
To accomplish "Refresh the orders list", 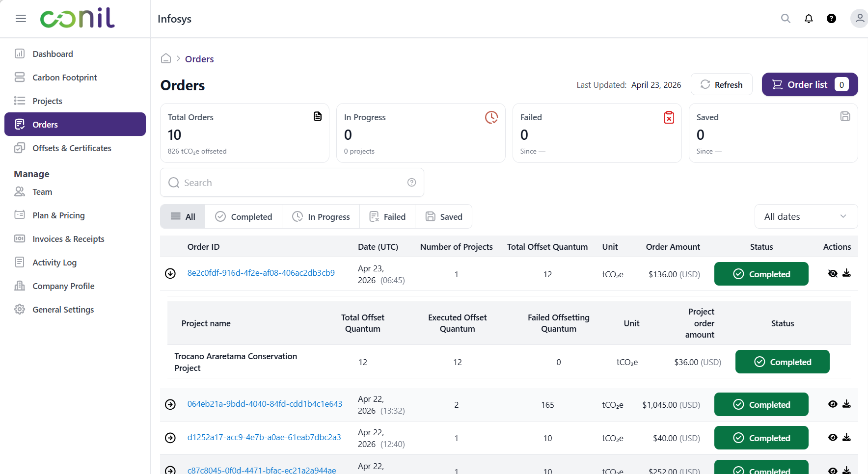I will (721, 84).
